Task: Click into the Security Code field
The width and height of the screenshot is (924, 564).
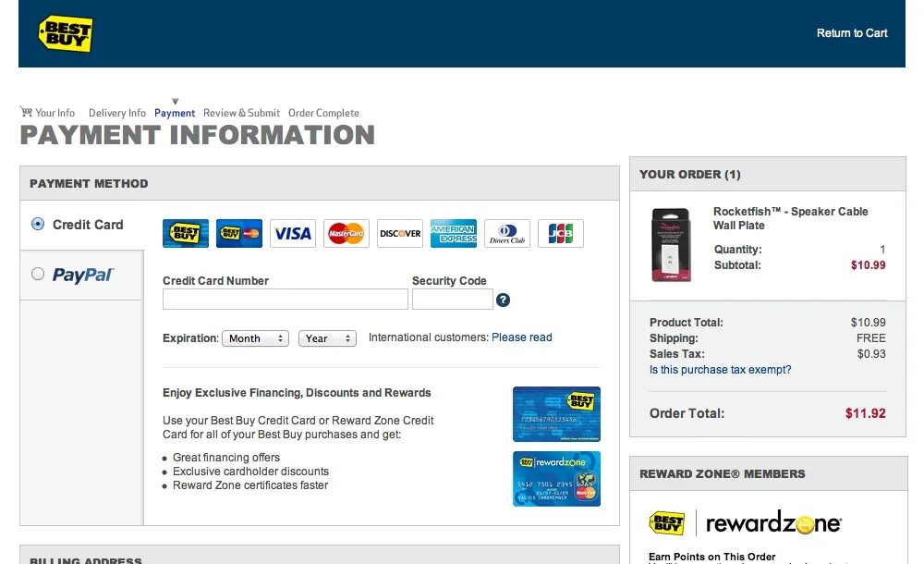Action: coord(453,300)
